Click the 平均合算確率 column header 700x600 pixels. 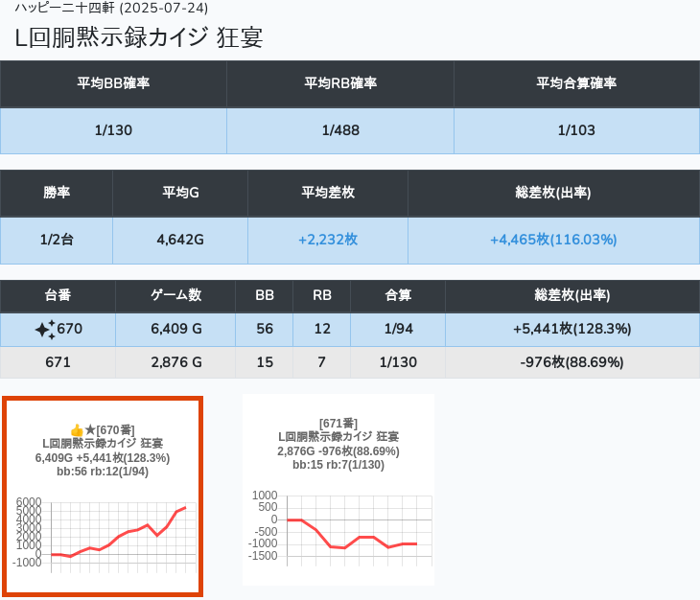point(576,83)
